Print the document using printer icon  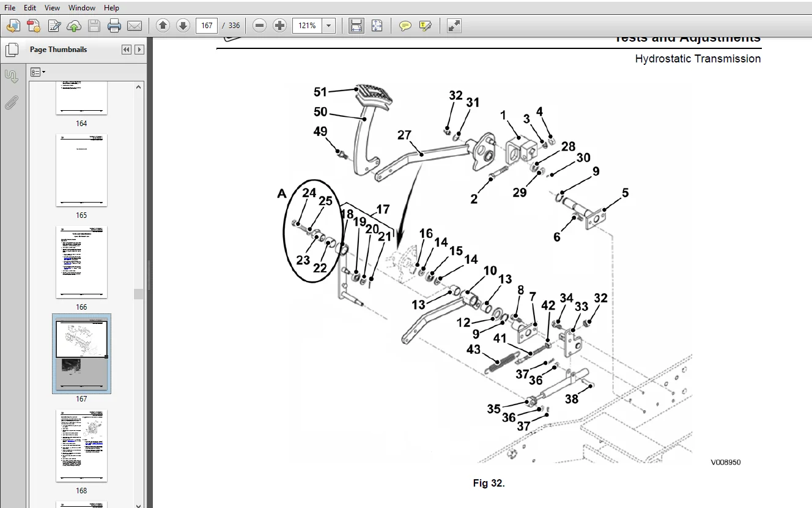pyautogui.click(x=114, y=26)
